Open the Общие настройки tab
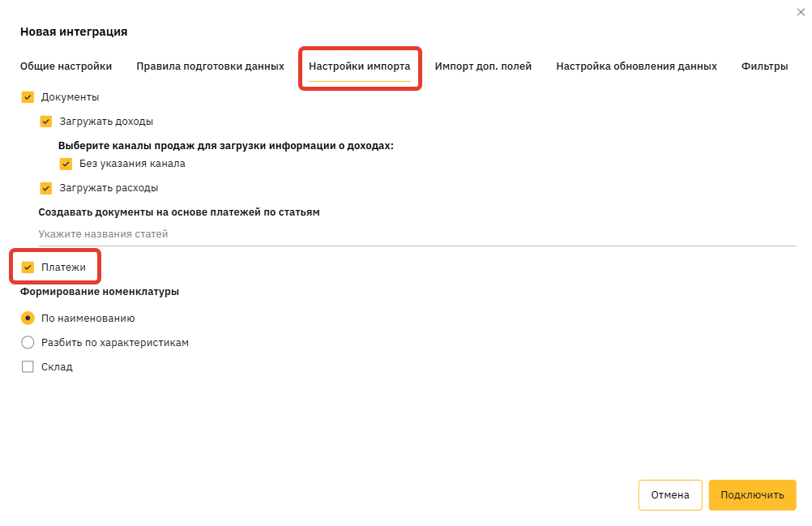Viewport: 812px width, 526px height. pos(66,66)
